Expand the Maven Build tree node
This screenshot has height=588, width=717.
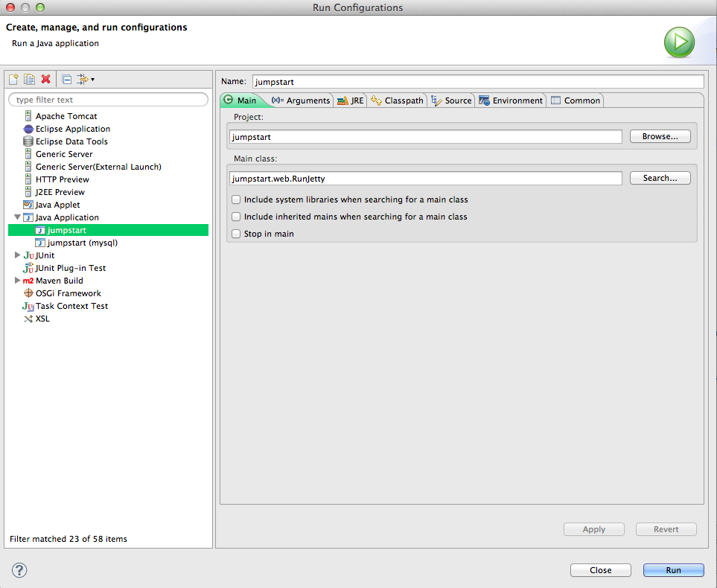(x=17, y=281)
